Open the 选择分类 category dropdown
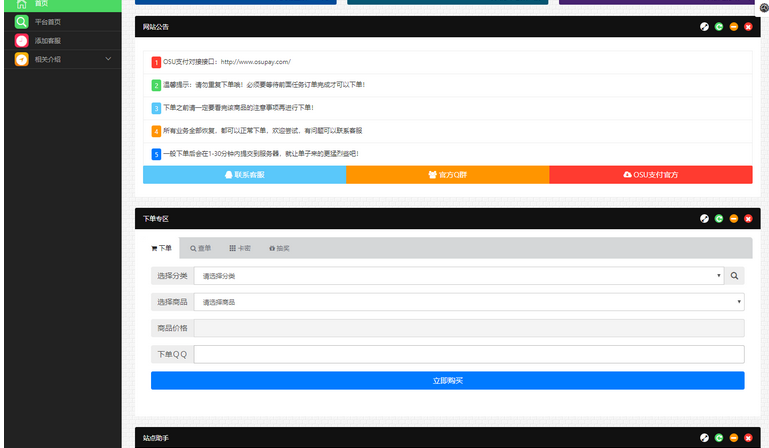769x448 pixels. (x=459, y=276)
